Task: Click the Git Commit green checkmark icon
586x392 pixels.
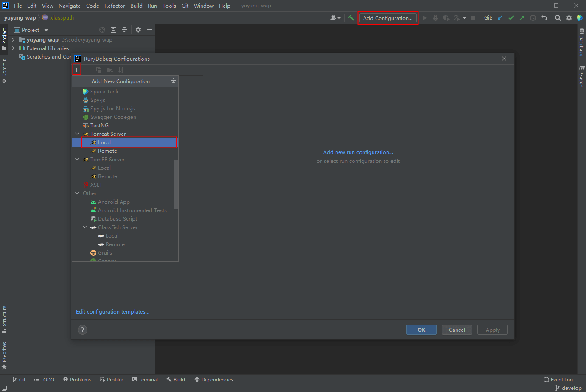Action: tap(511, 18)
